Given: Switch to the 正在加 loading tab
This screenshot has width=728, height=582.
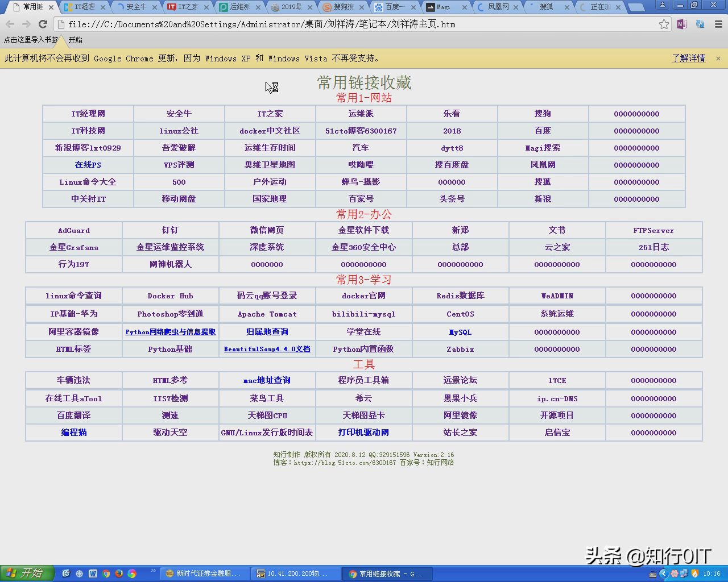Looking at the screenshot, I should click(601, 7).
